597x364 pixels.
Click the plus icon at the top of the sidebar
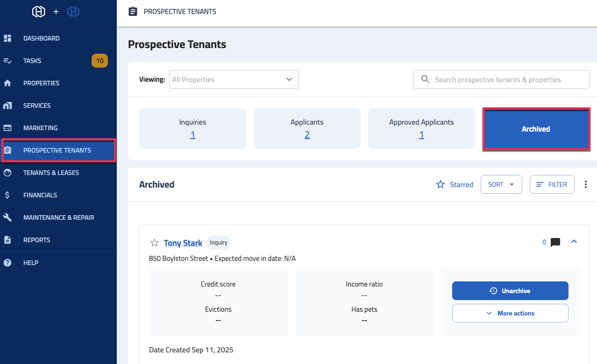pos(56,12)
